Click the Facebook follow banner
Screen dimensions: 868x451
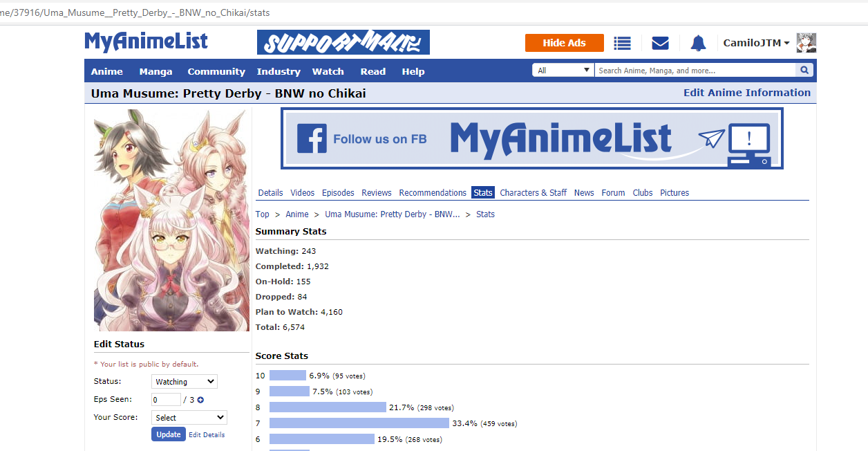tap(532, 138)
